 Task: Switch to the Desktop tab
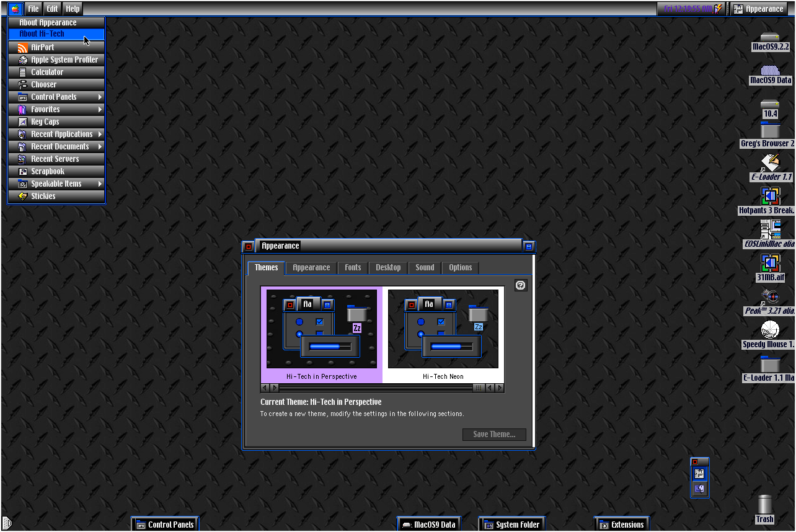[x=388, y=267]
